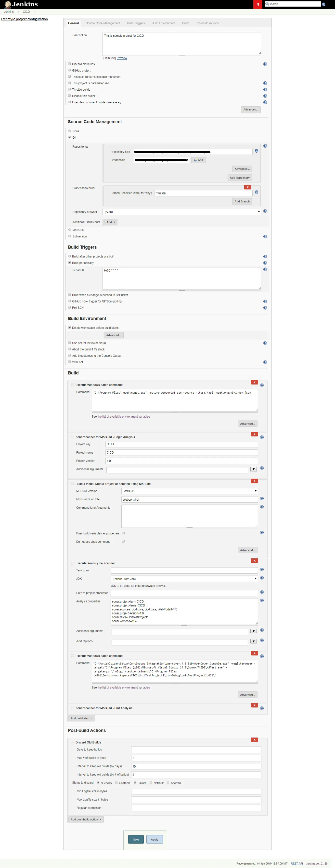Image resolution: width=335 pixels, height=868 pixels.
Task: Open the Credentials dropdown
Action: [161, 160]
